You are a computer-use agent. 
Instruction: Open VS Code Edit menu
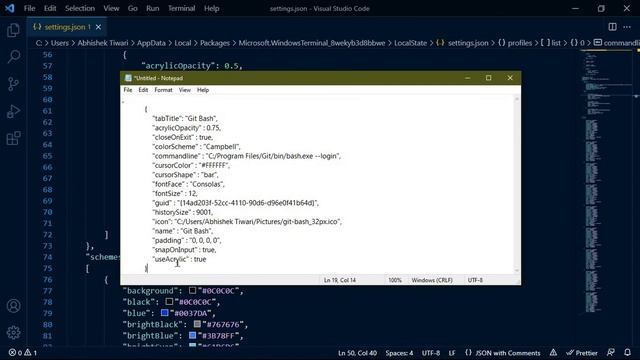(50, 8)
